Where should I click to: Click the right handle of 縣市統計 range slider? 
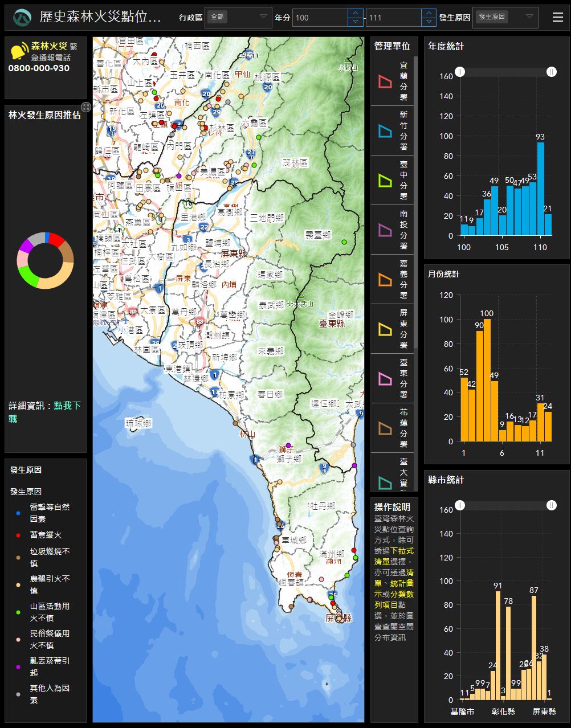552,505
